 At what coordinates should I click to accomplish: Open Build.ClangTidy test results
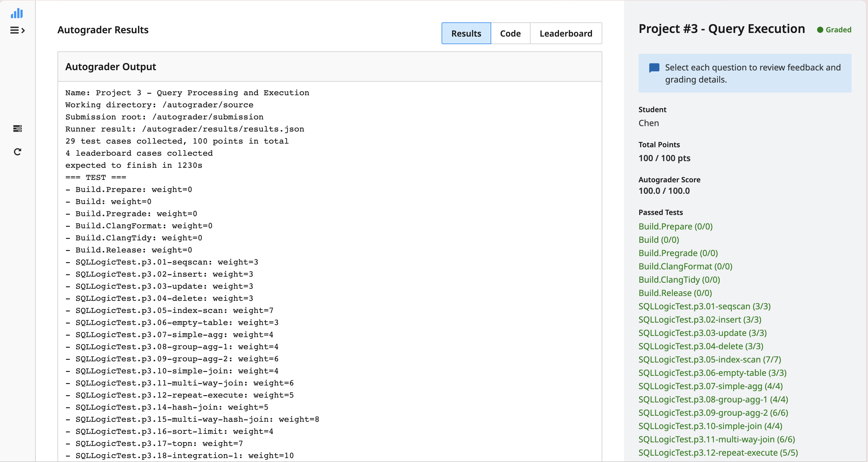679,279
